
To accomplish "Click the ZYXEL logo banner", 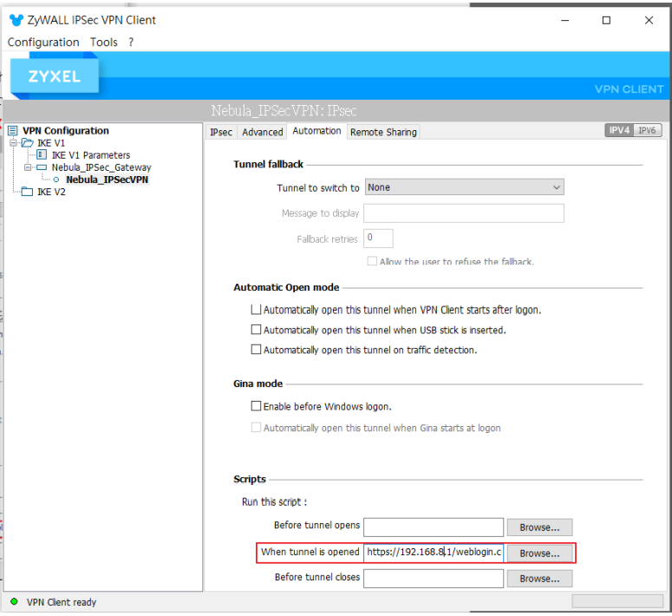I will point(54,76).
